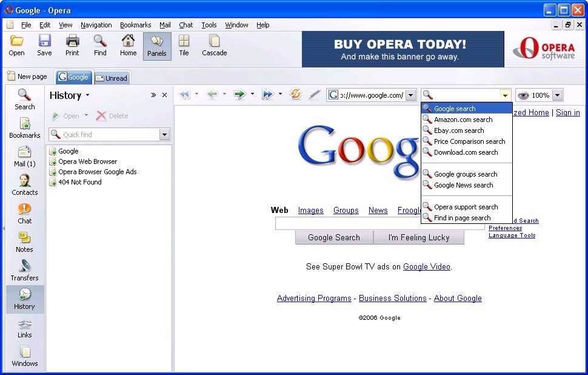Screen dimensions: 588x375
Task: Select 404 Not Found history item
Action: pos(79,182)
